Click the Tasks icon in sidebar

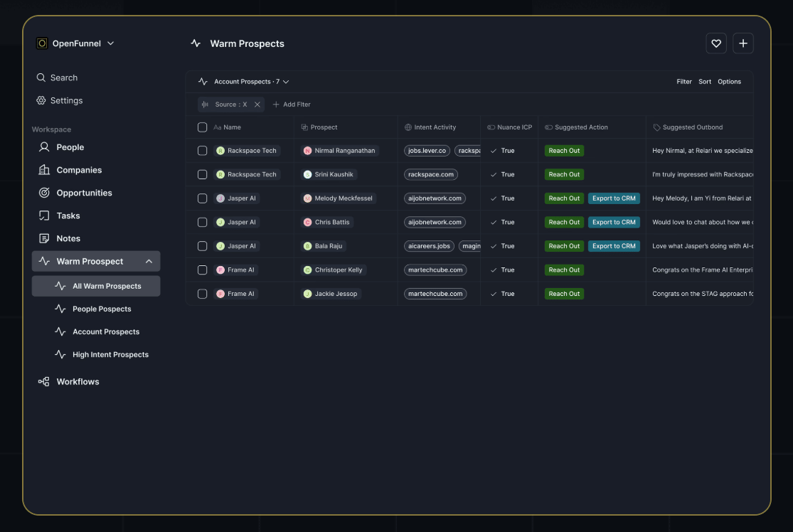[45, 216]
